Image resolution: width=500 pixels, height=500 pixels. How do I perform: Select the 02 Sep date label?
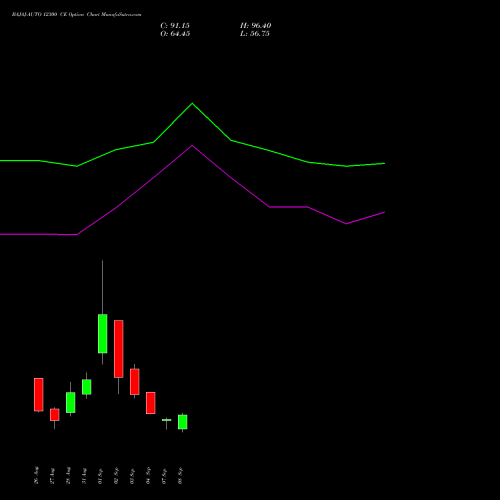pyautogui.click(x=116, y=475)
